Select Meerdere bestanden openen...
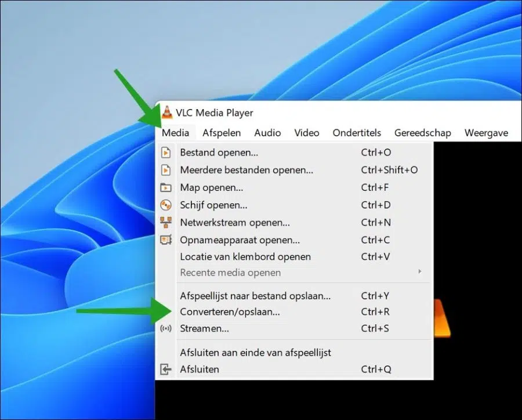Image resolution: width=522 pixels, height=420 pixels. click(x=294, y=170)
